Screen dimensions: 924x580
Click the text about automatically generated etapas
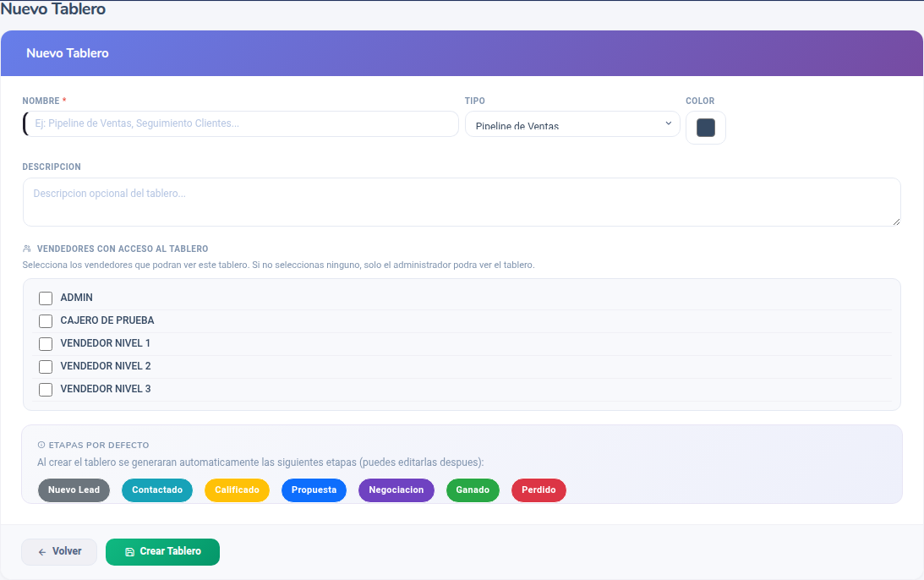(x=260, y=462)
